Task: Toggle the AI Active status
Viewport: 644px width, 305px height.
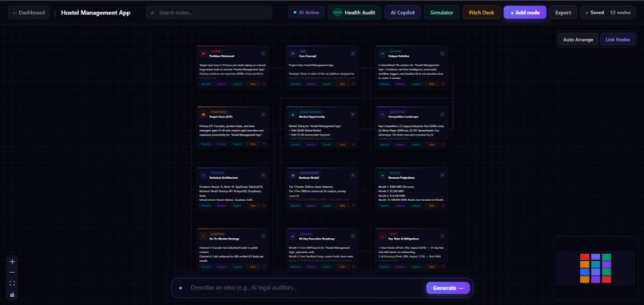Action: [x=306, y=12]
